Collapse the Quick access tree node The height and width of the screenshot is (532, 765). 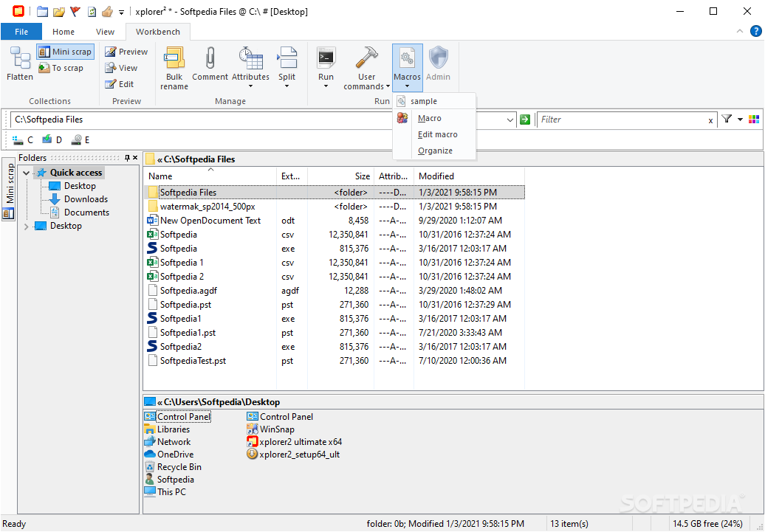[26, 173]
